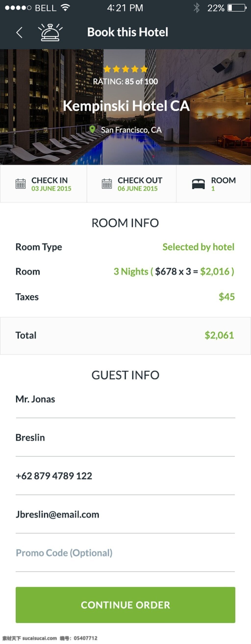Tap the Wi-Fi signal icon
This screenshot has height=644, width=251.
click(65, 8)
